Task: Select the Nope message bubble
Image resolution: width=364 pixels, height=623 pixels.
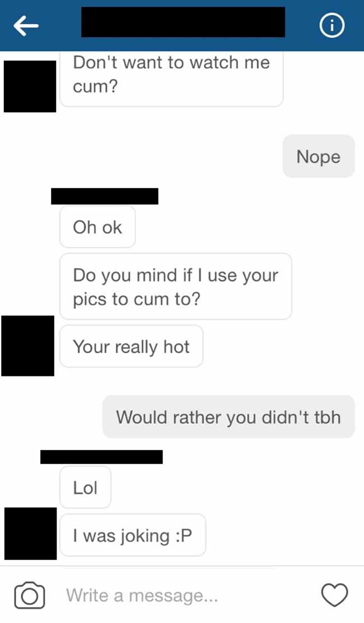Action: (318, 156)
